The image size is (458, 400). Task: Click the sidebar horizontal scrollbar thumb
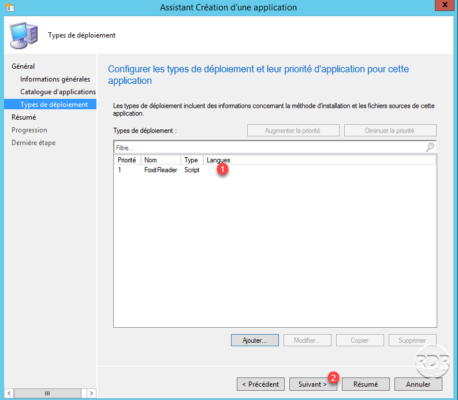point(47,393)
